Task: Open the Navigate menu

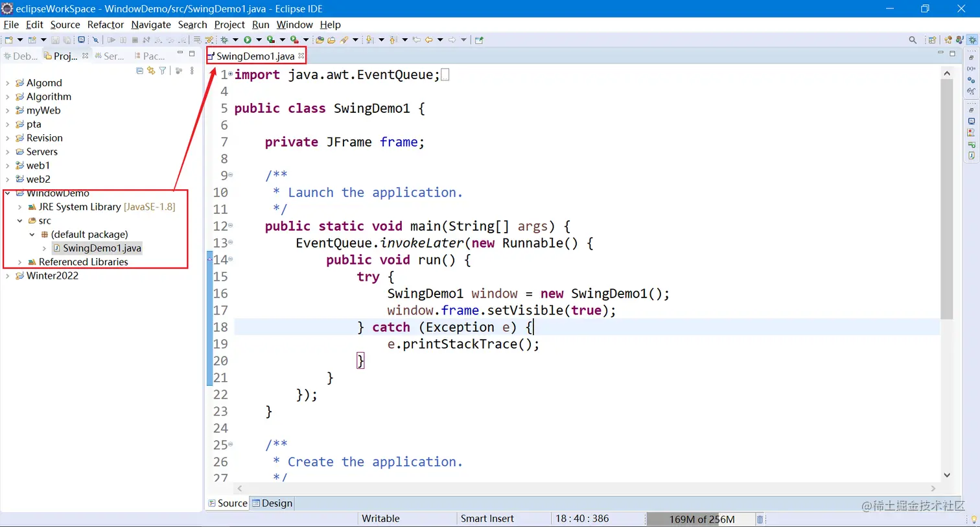Action: point(151,25)
